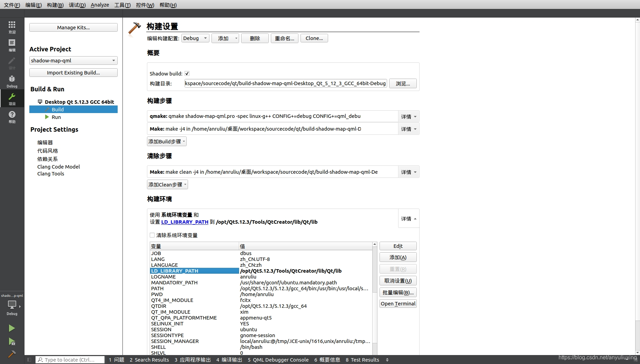Click the 重命名... button

[x=284, y=38]
